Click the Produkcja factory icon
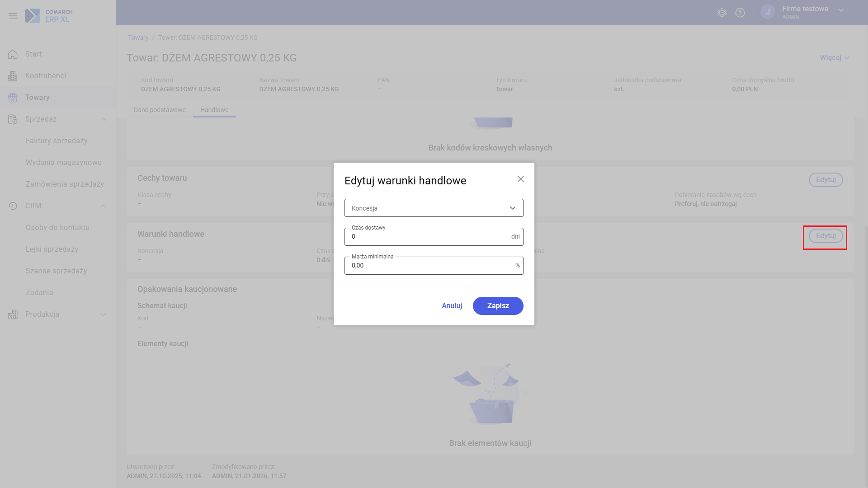 click(13, 314)
